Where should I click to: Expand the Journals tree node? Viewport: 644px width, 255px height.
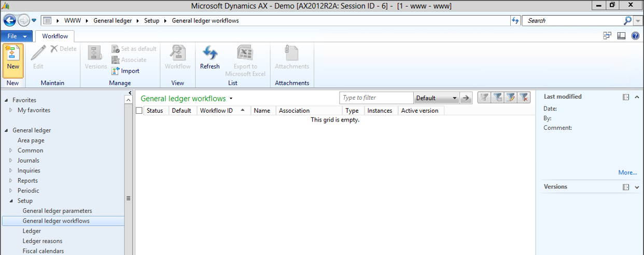coord(11,160)
